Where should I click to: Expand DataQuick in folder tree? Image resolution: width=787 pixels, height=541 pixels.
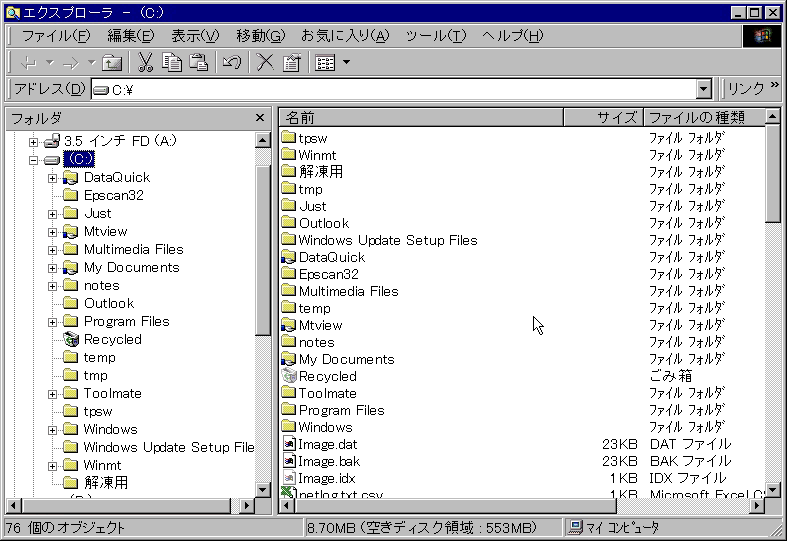pos(52,178)
